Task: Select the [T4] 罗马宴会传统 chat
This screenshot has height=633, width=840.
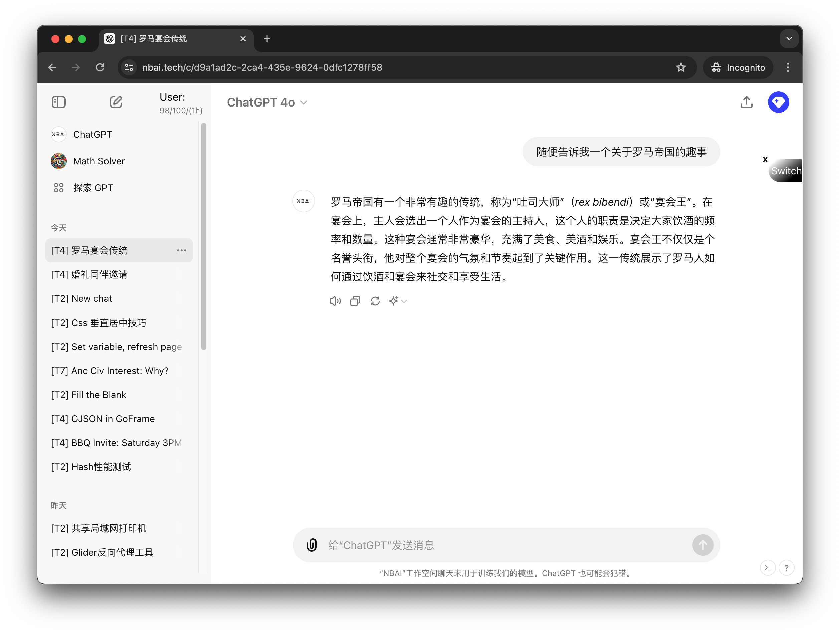Action: click(x=119, y=251)
